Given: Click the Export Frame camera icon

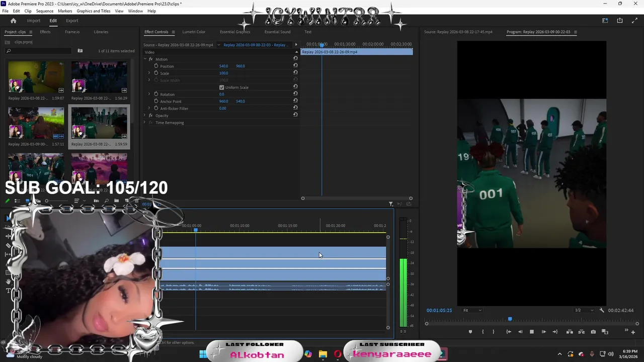Looking at the screenshot, I should click(593, 332).
